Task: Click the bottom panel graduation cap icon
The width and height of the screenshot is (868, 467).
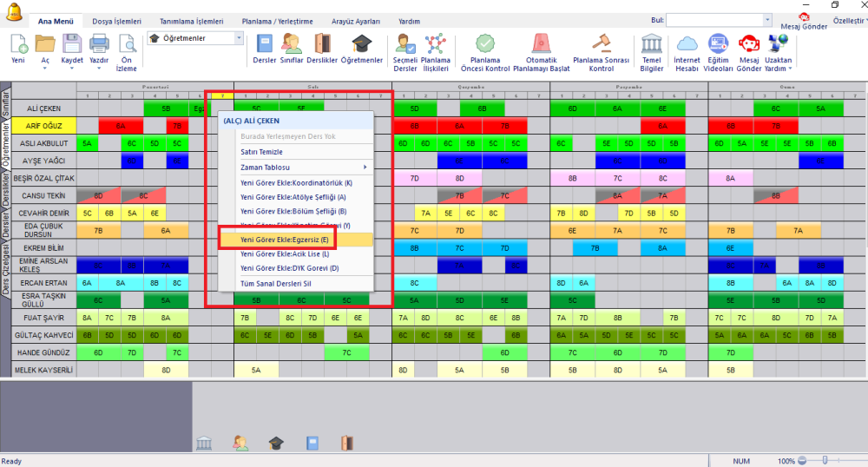Action: [276, 443]
